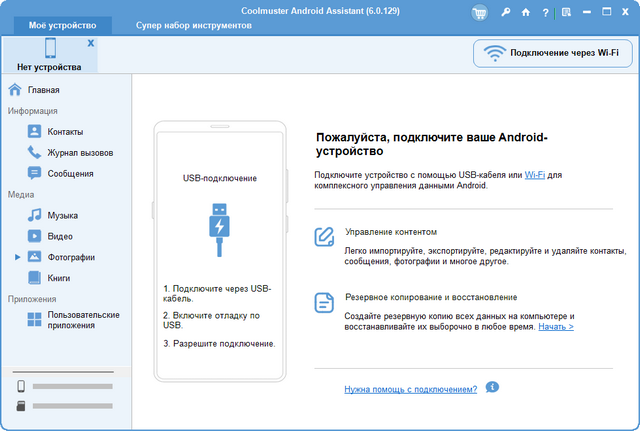Click the SD card storage bar

pyautogui.click(x=73, y=406)
